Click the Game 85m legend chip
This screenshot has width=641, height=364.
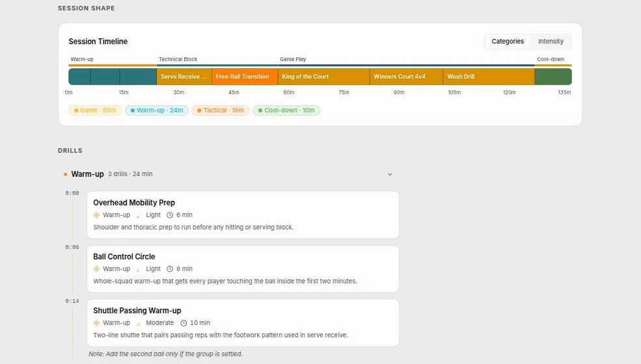[95, 110]
